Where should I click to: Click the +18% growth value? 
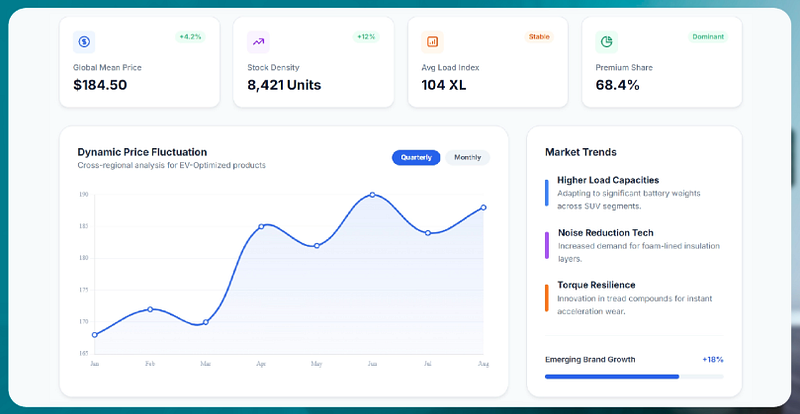[713, 359]
